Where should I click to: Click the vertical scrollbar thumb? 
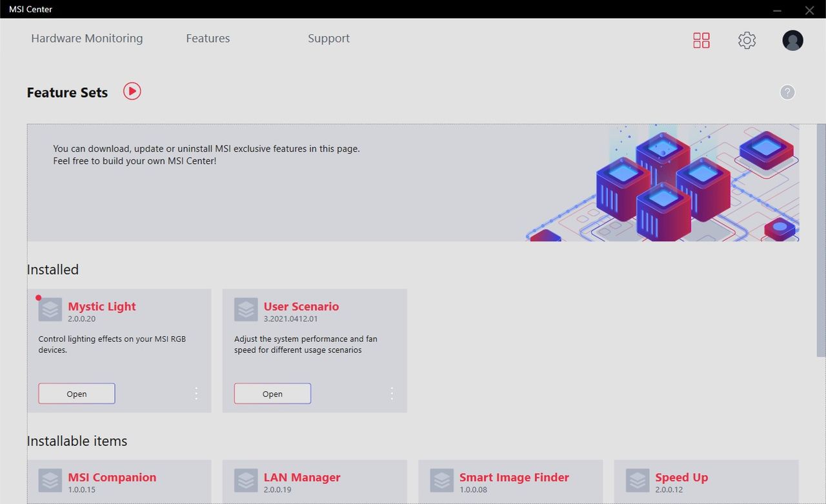[821, 240]
